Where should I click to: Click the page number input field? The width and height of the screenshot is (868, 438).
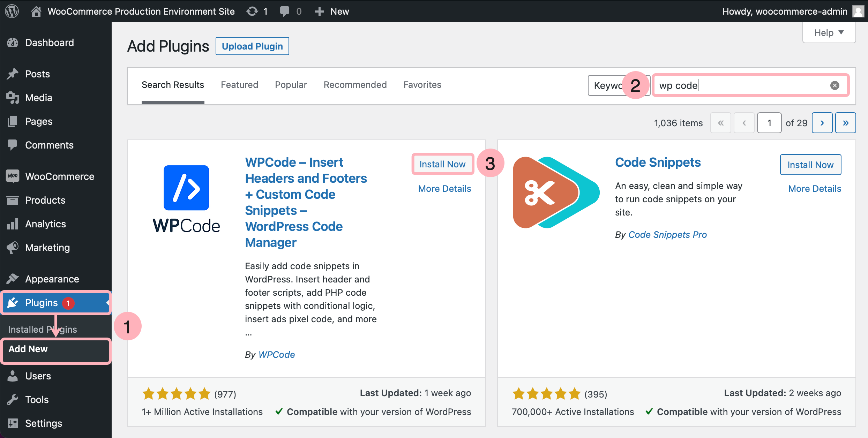pos(769,123)
